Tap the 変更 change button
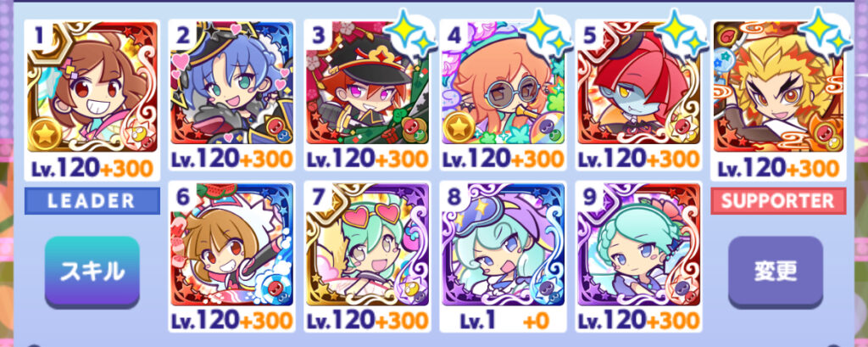This screenshot has width=868, height=347. (775, 271)
